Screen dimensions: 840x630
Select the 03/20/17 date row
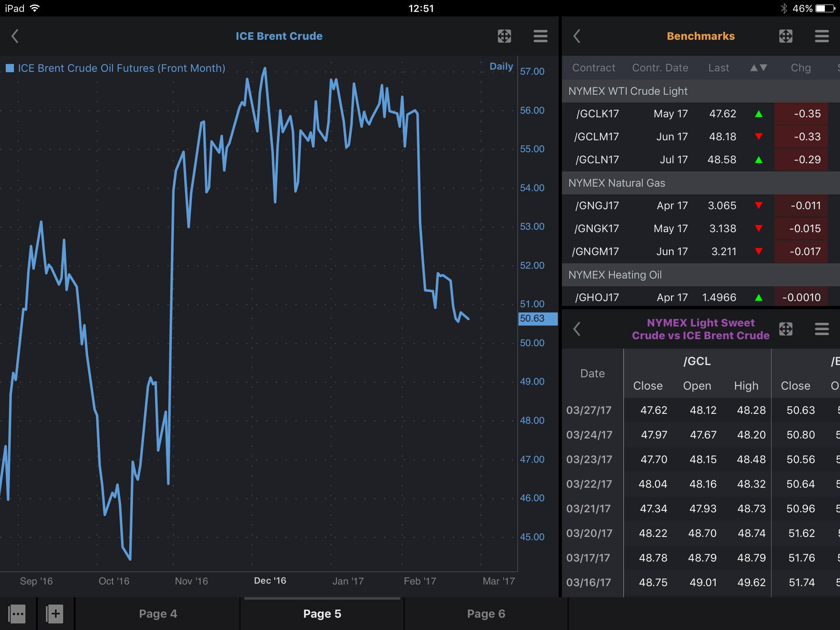(x=701, y=533)
